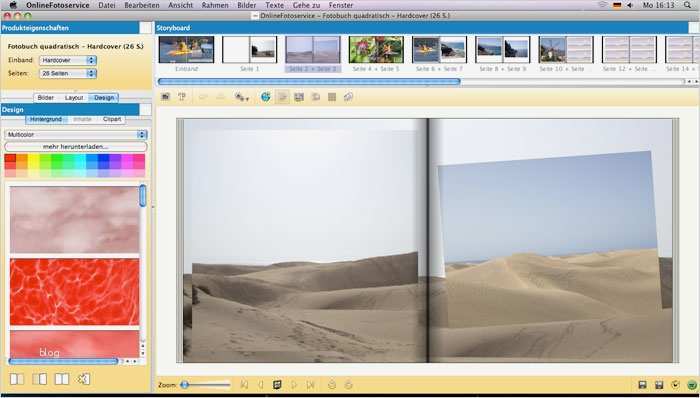Click the add text box tool icon
The width and height of the screenshot is (700, 398).
click(182, 97)
